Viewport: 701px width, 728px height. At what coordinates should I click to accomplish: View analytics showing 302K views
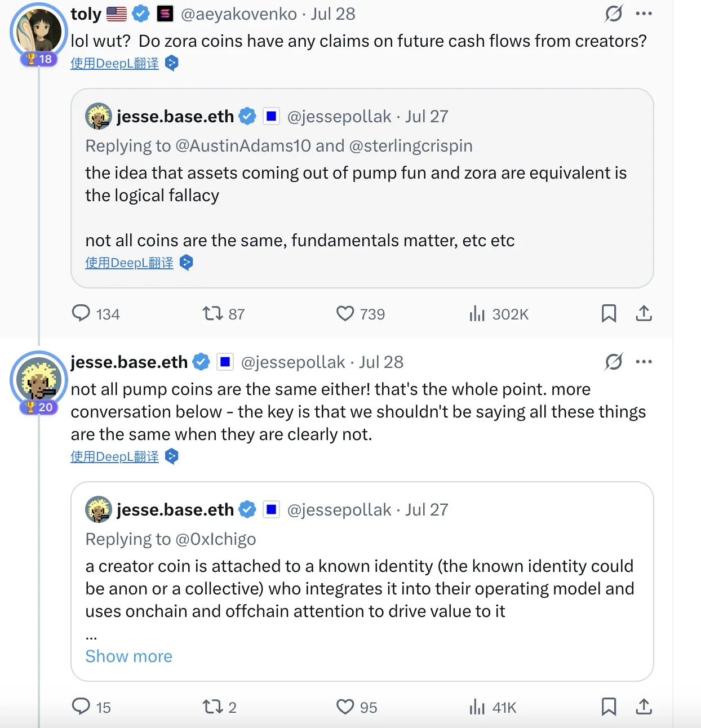(477, 313)
